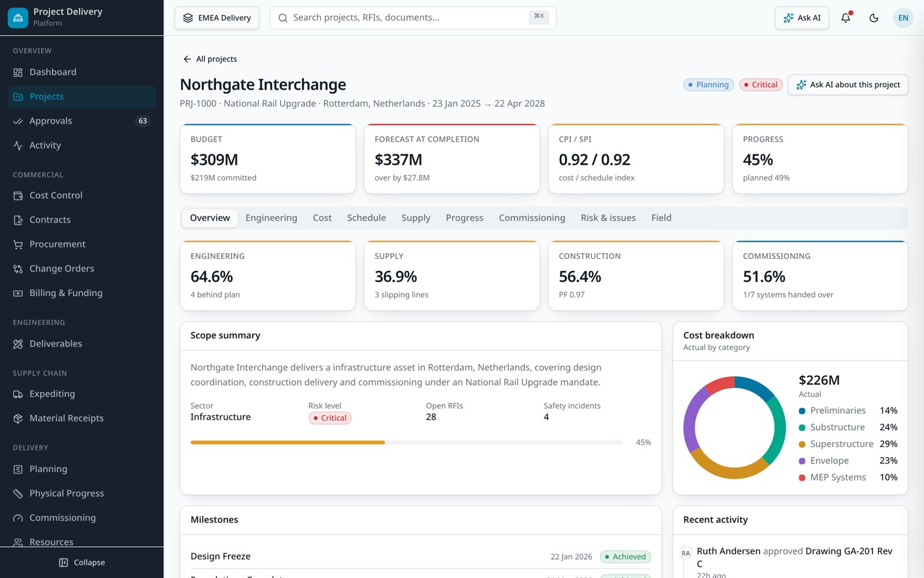Viewport: 924px width, 578px height.
Task: Open the notifications bell
Action: (x=845, y=18)
